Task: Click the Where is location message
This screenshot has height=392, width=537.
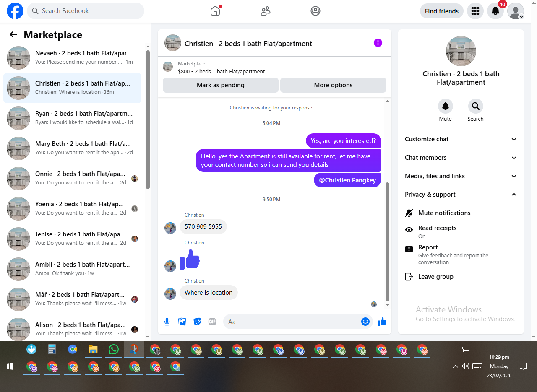Action: (209, 293)
